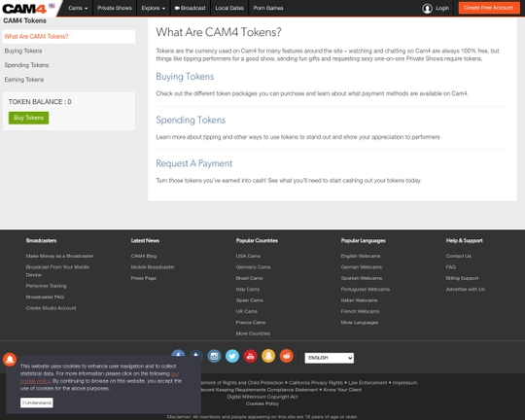Select Earning Tokens in the sidebar
Image resolution: width=525 pixels, height=420 pixels.
pos(24,80)
